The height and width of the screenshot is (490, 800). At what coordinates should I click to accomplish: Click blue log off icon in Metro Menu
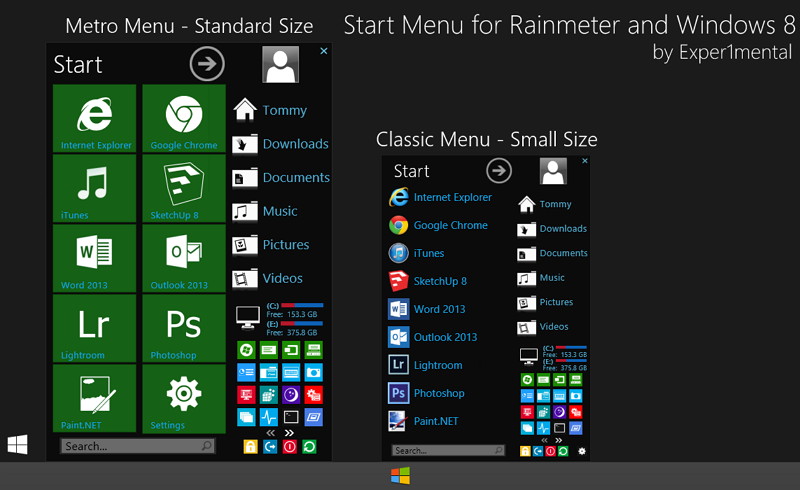pyautogui.click(x=270, y=447)
